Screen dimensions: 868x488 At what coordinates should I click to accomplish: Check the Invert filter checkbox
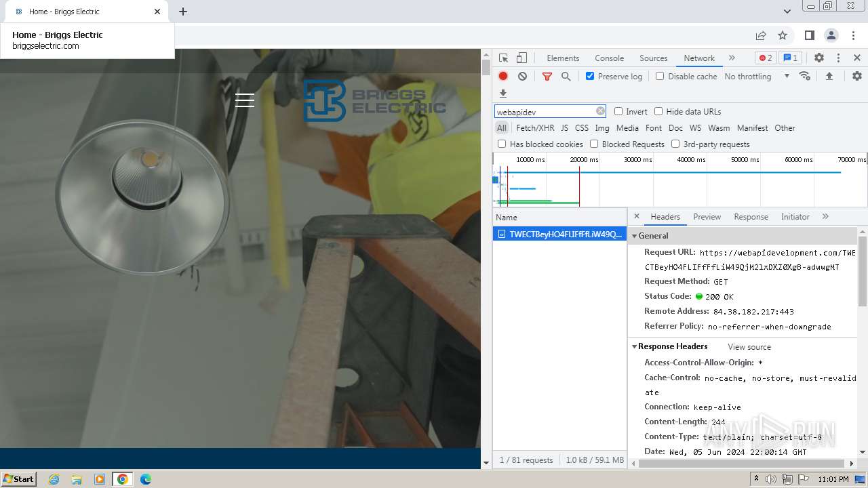tap(618, 111)
